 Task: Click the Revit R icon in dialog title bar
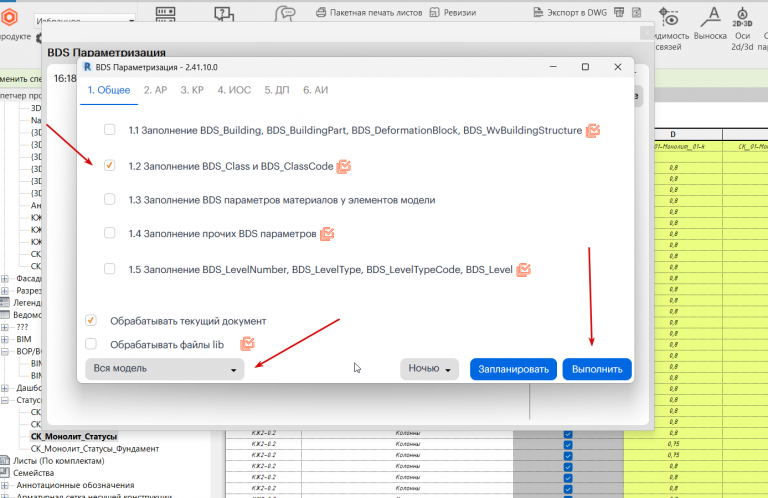click(87, 67)
